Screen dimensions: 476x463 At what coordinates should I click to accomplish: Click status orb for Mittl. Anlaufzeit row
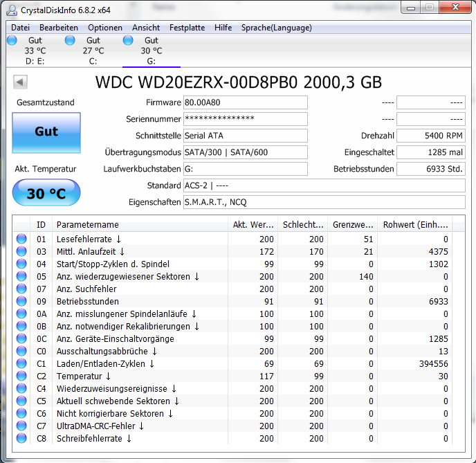pos(21,251)
